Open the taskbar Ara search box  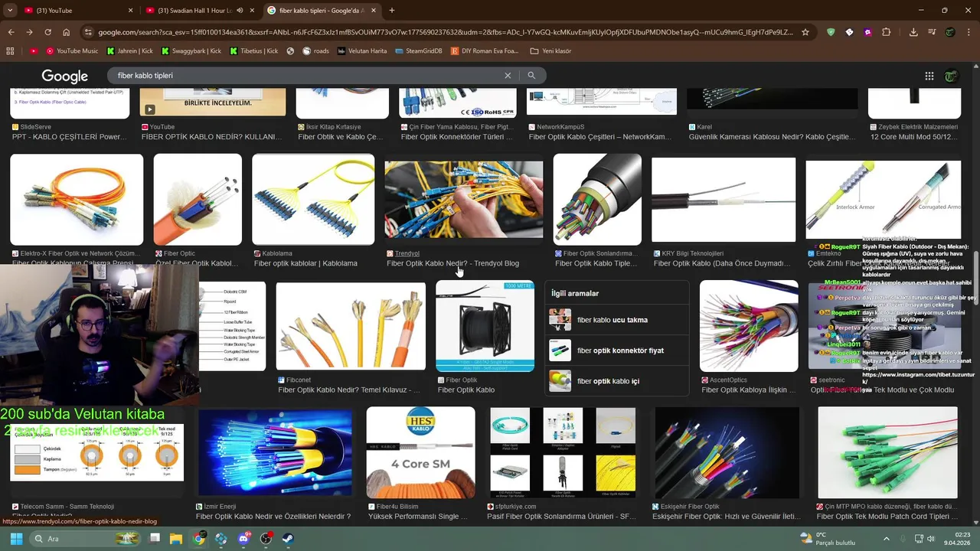[87, 539]
